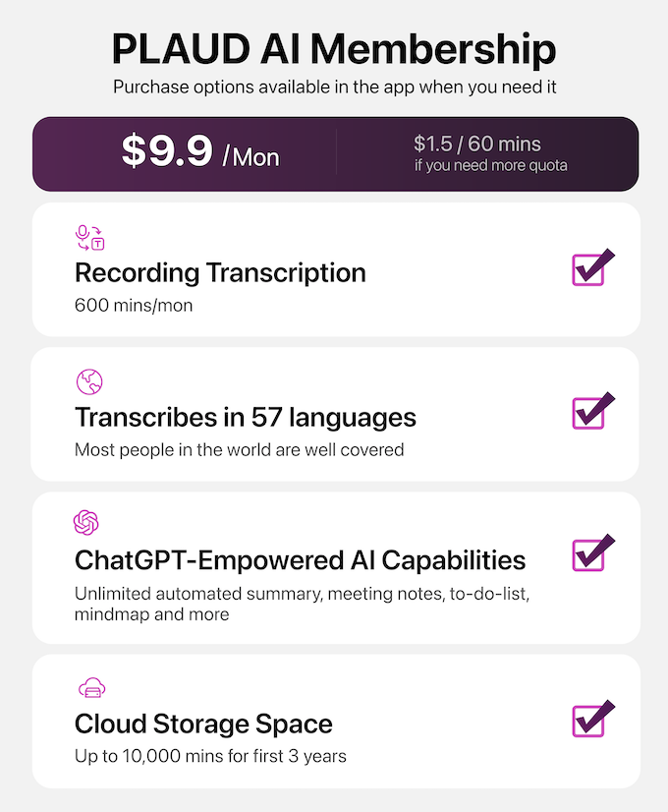Click the Transcribes in 57 languages title
Image resolution: width=668 pixels, height=812 pixels.
point(246,418)
